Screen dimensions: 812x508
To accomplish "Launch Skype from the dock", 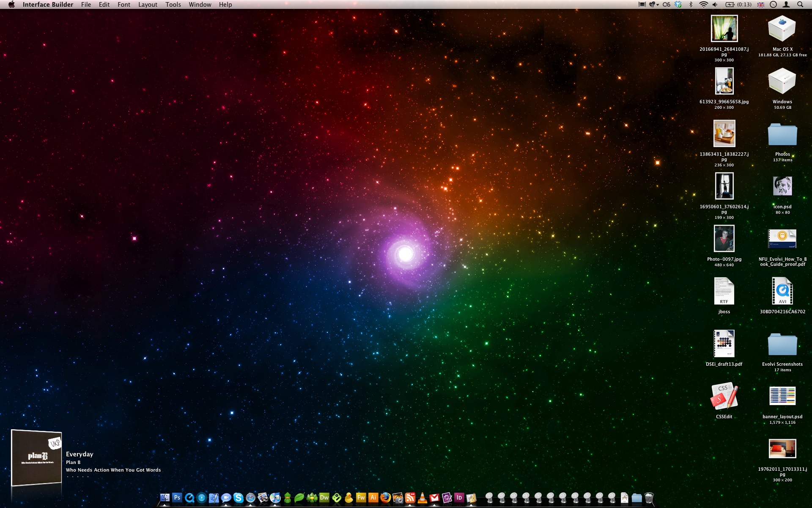I will 238,498.
